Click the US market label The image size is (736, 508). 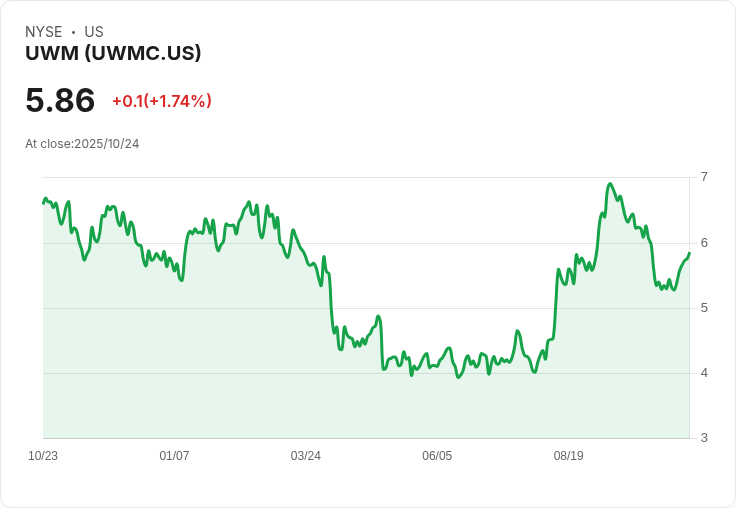(94, 32)
